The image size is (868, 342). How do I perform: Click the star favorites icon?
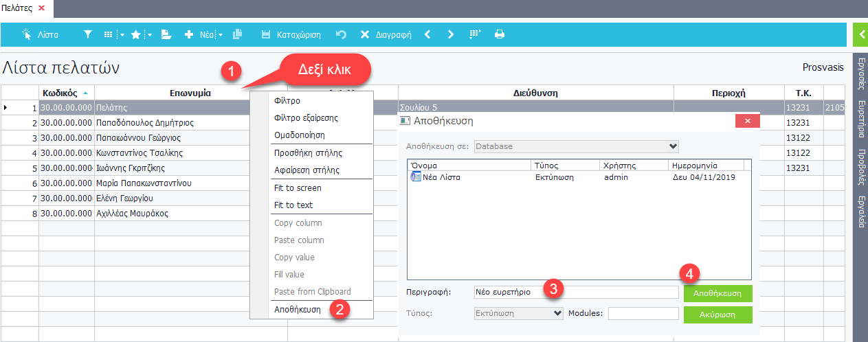[x=135, y=34]
